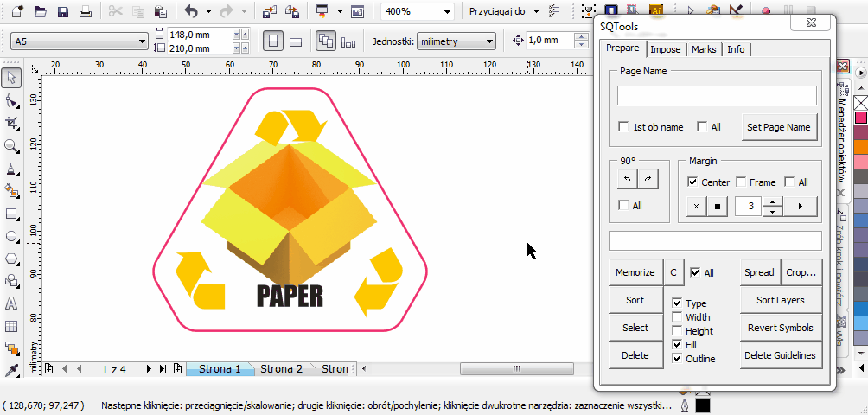Check the All checkbox in the 90° group

click(x=623, y=205)
